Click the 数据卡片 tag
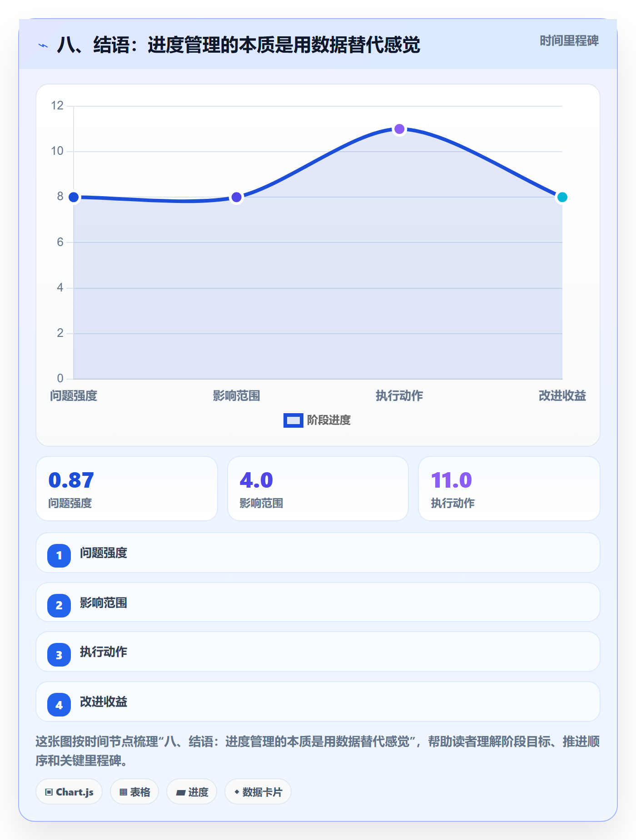 coord(258,792)
